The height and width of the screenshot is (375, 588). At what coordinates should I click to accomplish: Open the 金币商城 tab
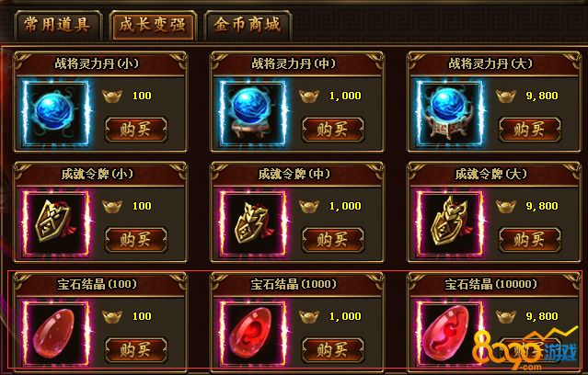point(248,25)
